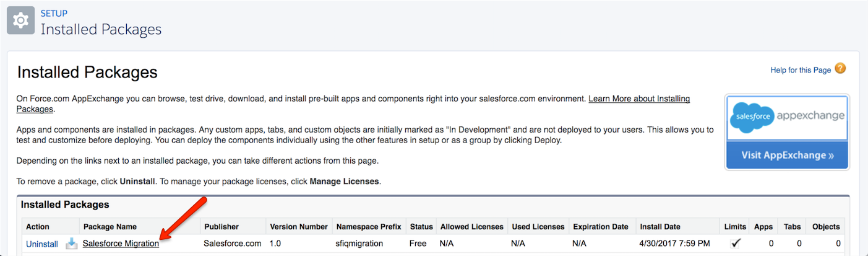Click the 0 value under Tabs
The image size is (868, 256).
pos(799,244)
